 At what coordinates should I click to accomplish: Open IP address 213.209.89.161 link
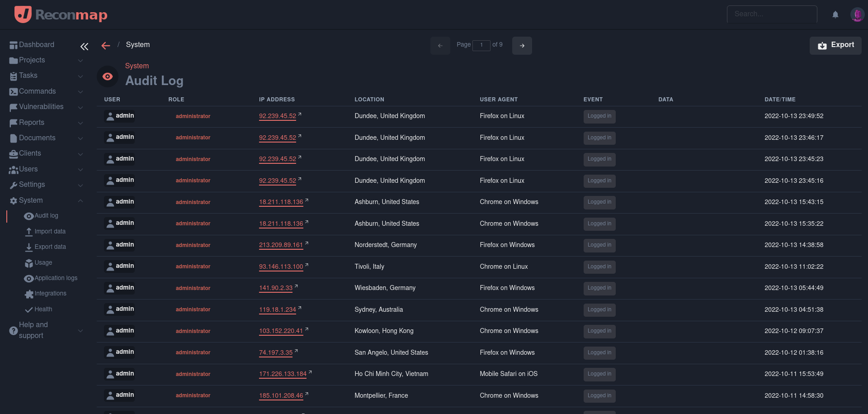tap(281, 245)
